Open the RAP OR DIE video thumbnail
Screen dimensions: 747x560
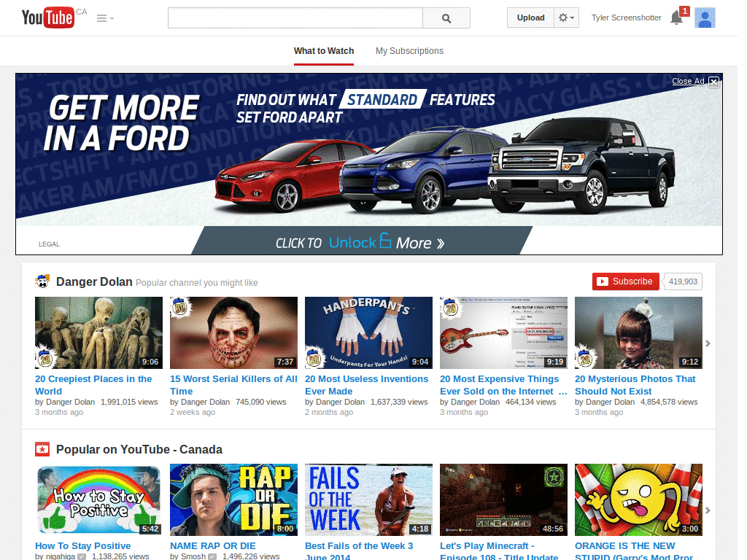[233, 499]
